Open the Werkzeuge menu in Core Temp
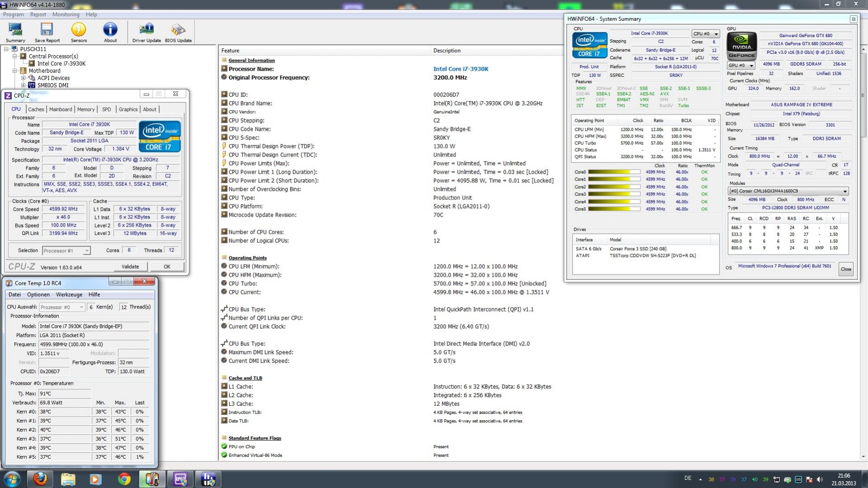This screenshot has width=868, height=488. pyautogui.click(x=69, y=294)
